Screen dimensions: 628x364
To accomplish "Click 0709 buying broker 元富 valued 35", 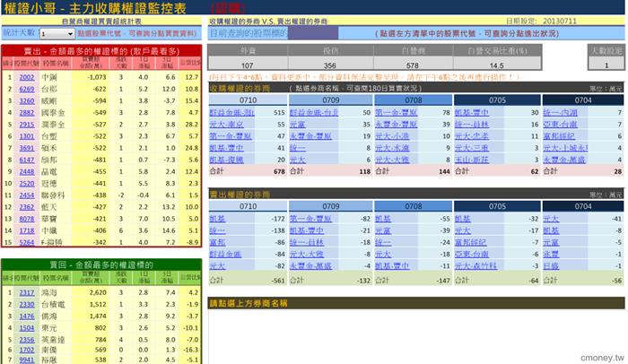I will pyautogui.click(x=298, y=125).
